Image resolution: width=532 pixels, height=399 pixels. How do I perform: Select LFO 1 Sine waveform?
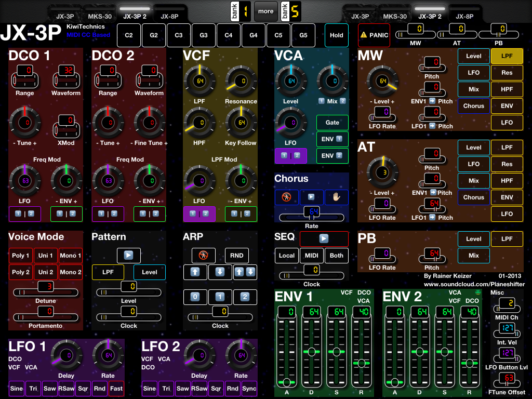[16, 389]
